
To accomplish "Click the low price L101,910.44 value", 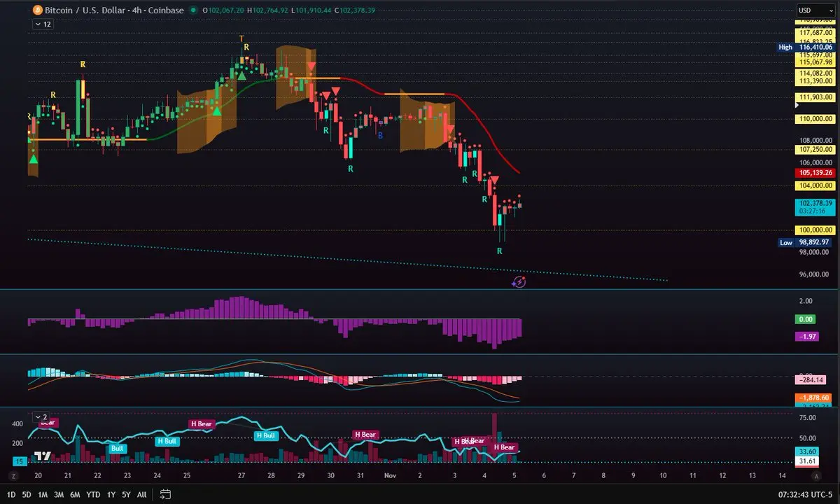I will click(x=312, y=10).
